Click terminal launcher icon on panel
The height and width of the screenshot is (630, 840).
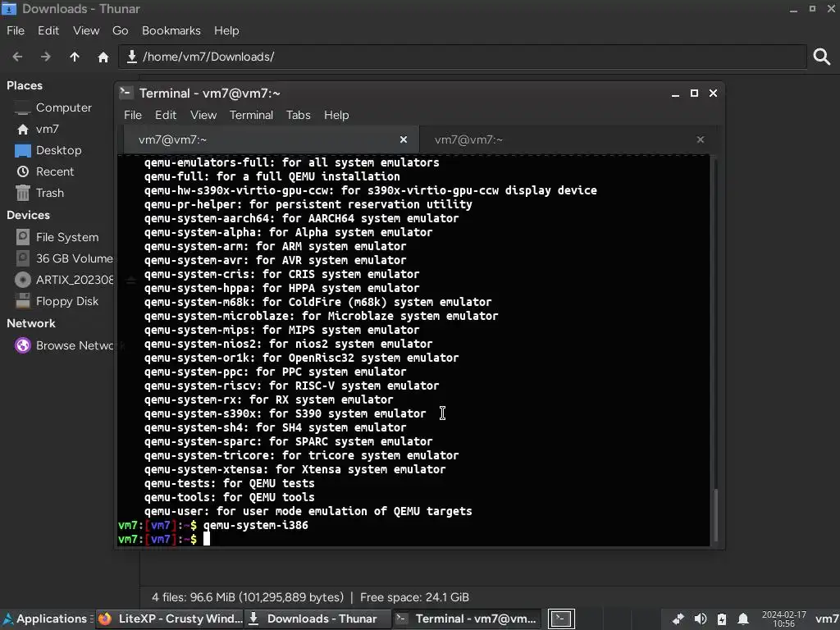[x=561, y=619]
